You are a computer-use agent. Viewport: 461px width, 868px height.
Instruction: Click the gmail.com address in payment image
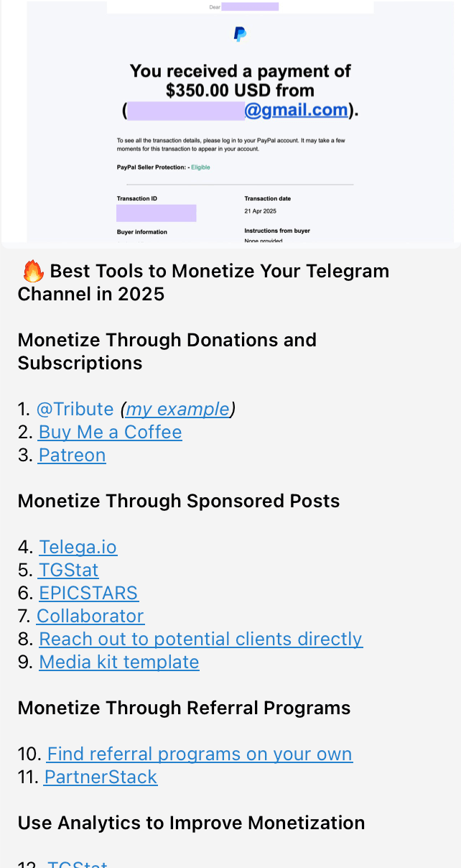pos(296,111)
